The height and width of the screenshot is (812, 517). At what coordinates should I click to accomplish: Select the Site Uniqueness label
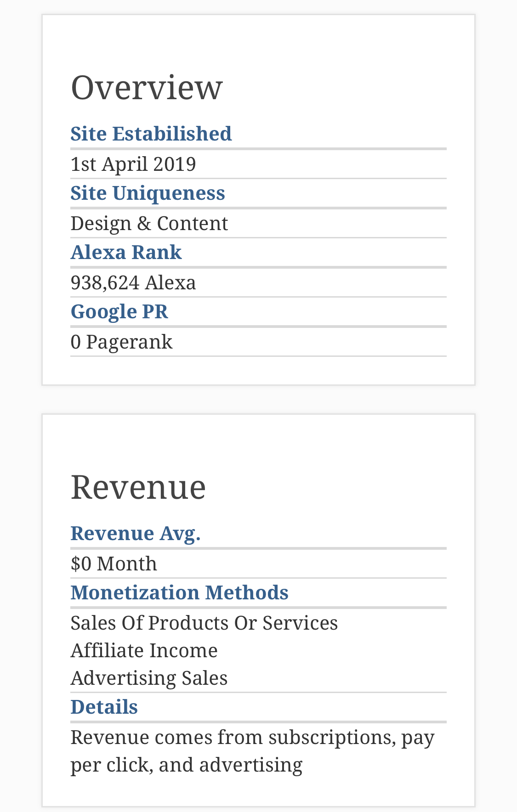148,193
